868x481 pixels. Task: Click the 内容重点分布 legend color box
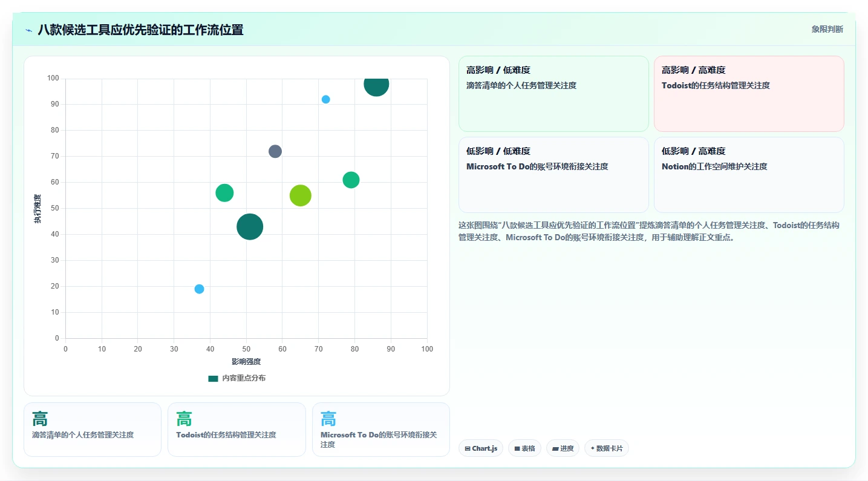click(213, 378)
